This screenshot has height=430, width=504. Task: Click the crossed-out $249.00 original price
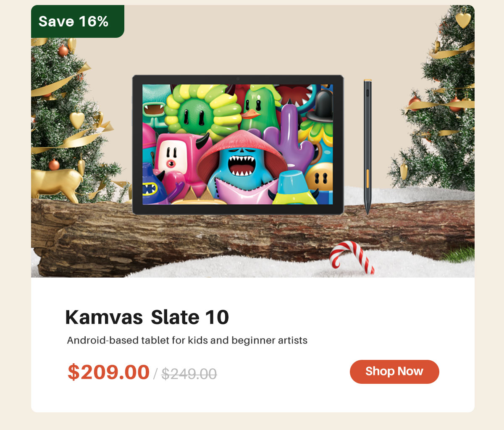tap(189, 373)
